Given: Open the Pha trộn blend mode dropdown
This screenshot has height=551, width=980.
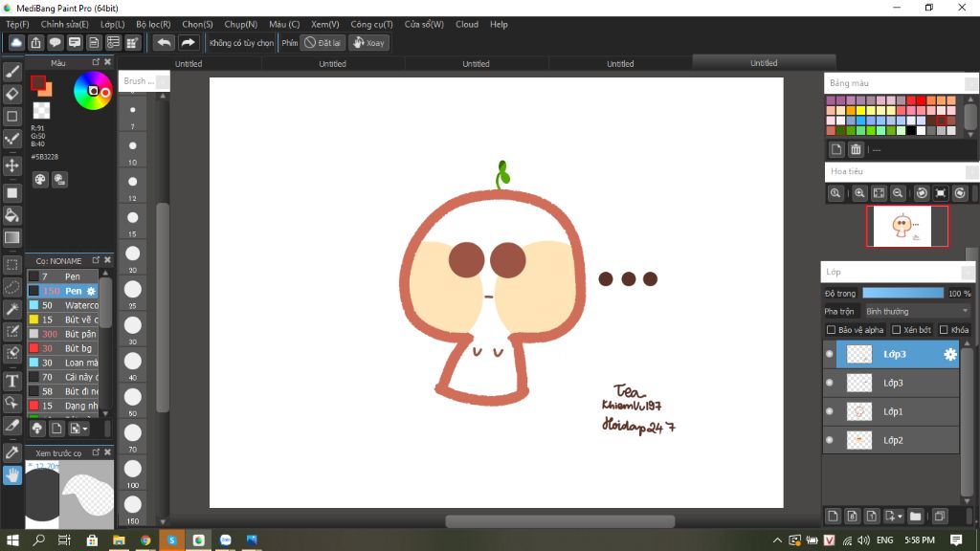Looking at the screenshot, I should click(x=917, y=311).
